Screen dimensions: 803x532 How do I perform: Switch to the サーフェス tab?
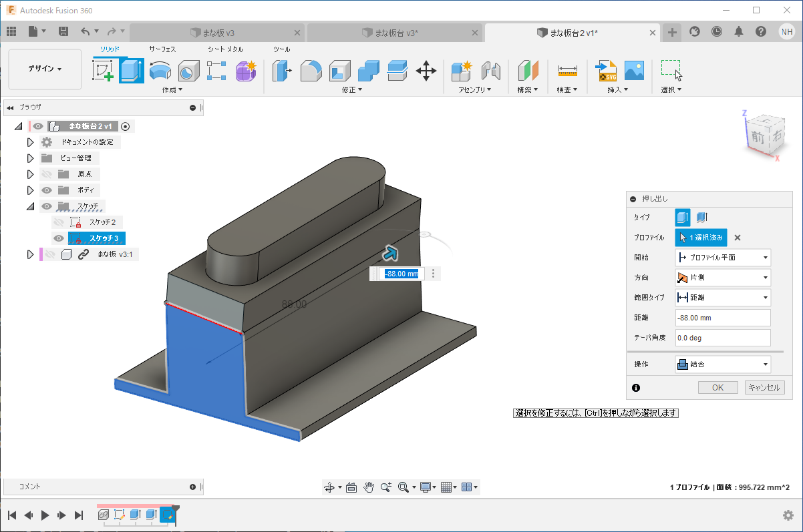[162, 49]
